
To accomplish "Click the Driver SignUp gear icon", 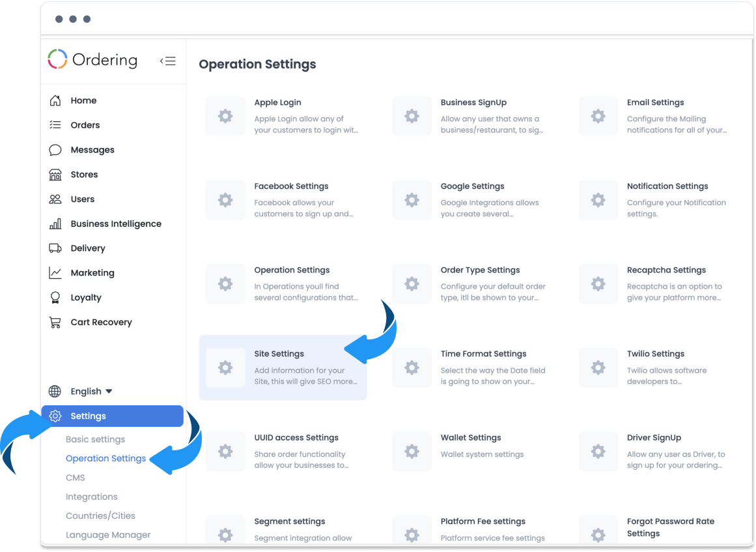I will tap(598, 452).
